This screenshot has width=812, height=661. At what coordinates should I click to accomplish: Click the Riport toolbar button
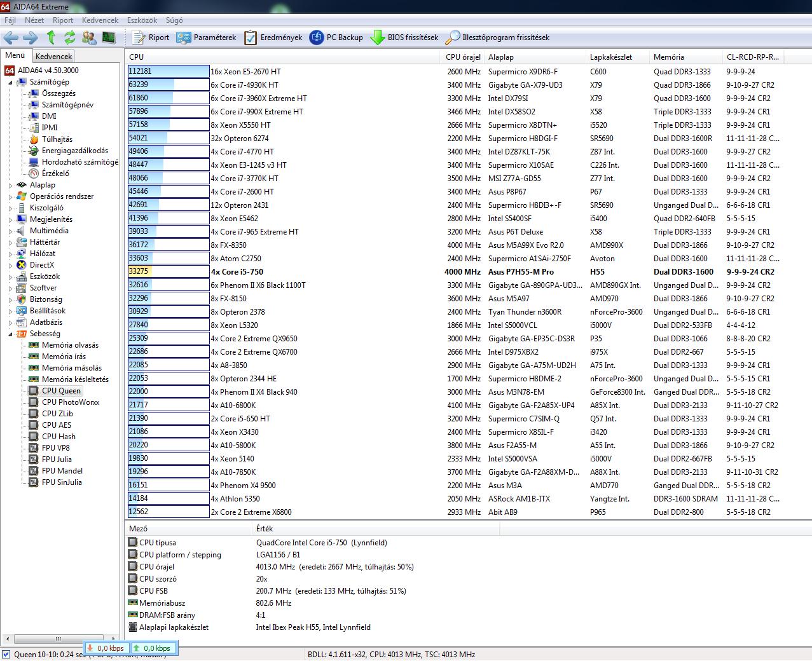click(151, 37)
